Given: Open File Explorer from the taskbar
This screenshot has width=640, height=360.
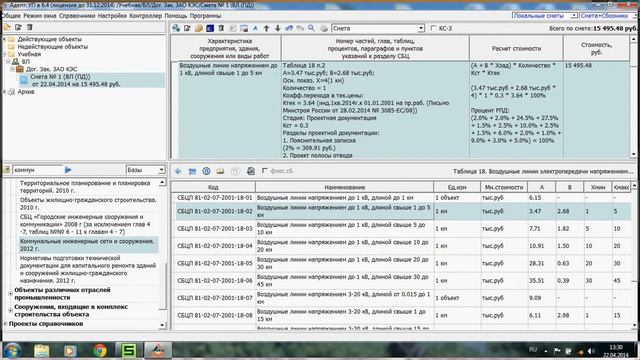Looking at the screenshot, I should pyautogui.click(x=41, y=351).
